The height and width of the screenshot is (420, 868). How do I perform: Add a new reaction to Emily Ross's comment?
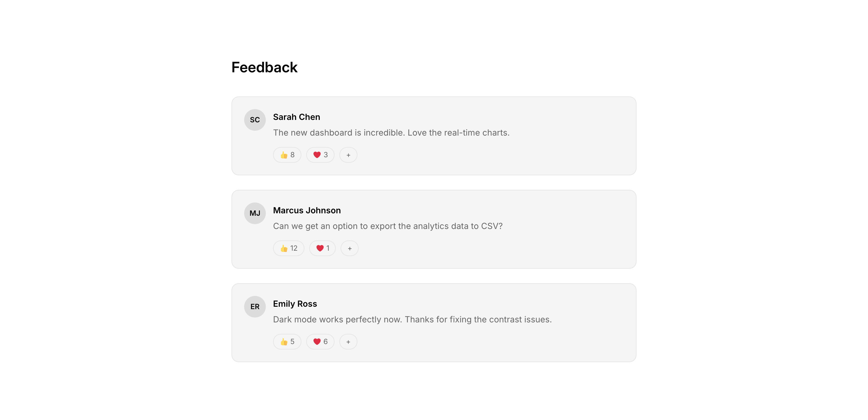point(348,342)
